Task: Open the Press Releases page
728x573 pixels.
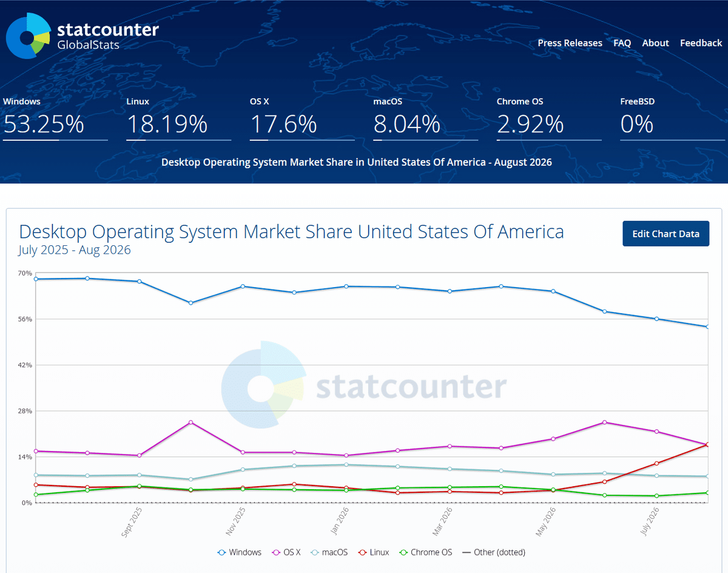Action: click(x=570, y=43)
